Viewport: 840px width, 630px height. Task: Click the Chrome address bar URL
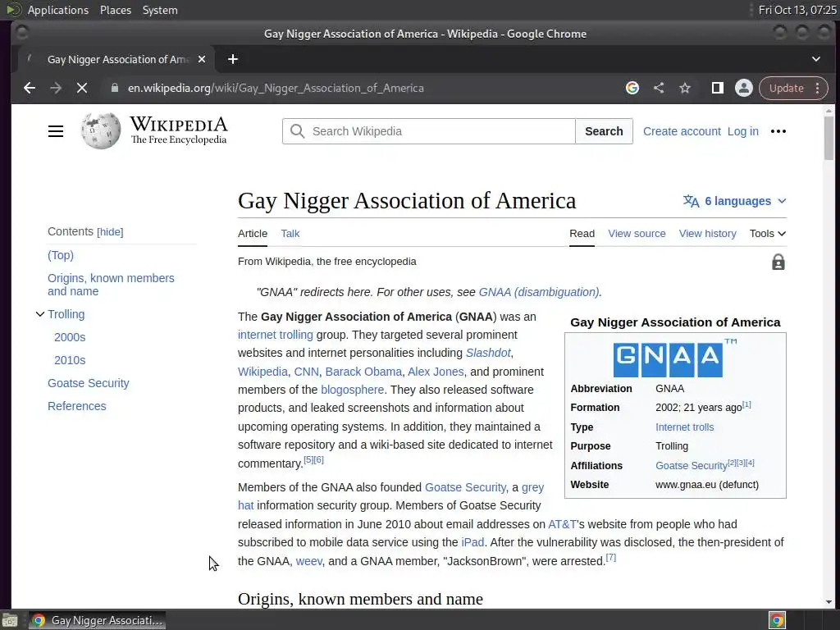pos(276,88)
